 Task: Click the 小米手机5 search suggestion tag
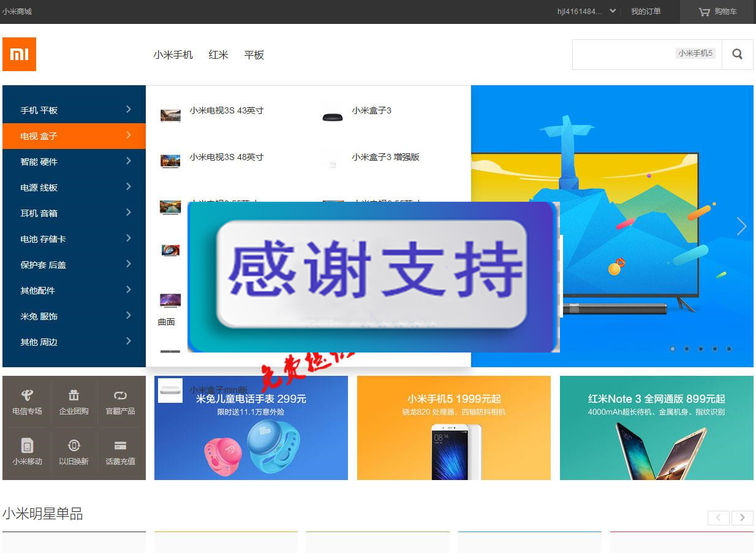[695, 53]
